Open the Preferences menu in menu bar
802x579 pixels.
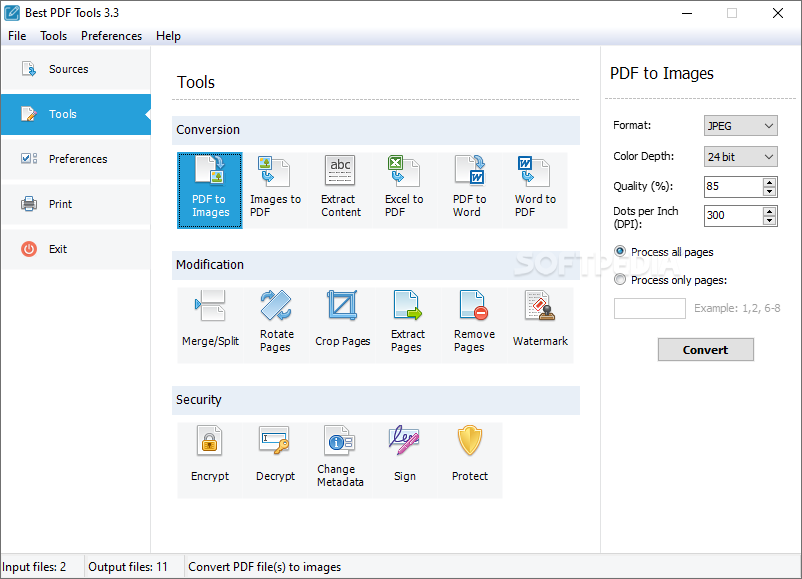(x=112, y=36)
